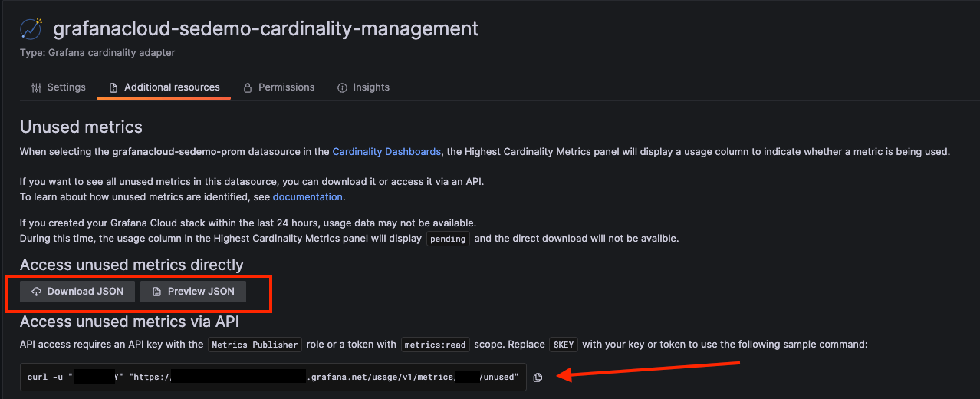Go to the Insights tab

(363, 87)
